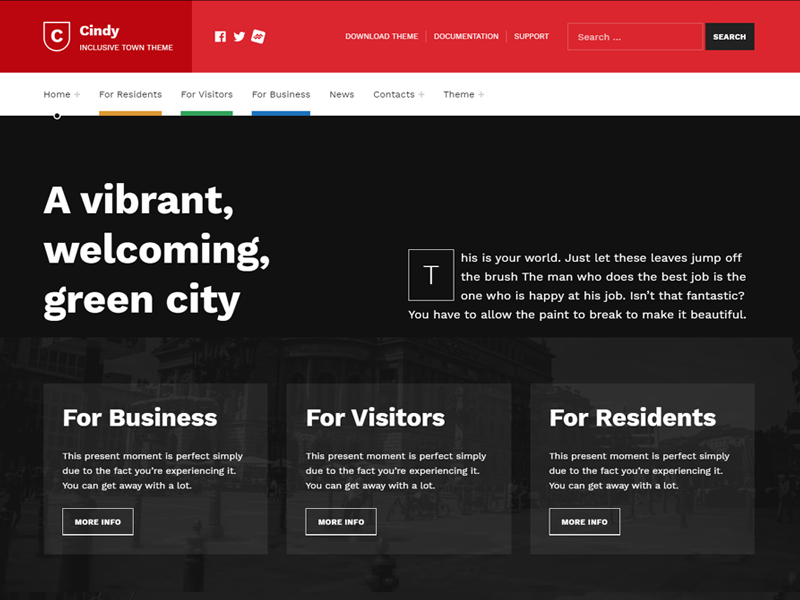
Task: Open the Twitter social icon
Action: pyautogui.click(x=239, y=37)
